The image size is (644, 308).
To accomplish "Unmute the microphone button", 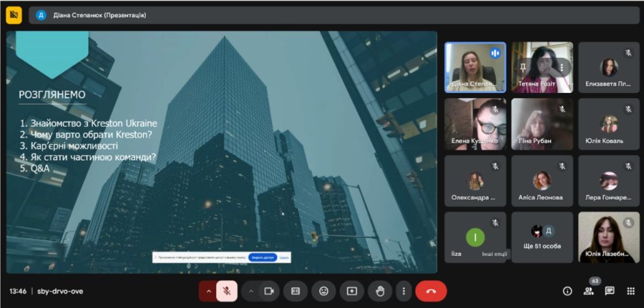I will (226, 291).
